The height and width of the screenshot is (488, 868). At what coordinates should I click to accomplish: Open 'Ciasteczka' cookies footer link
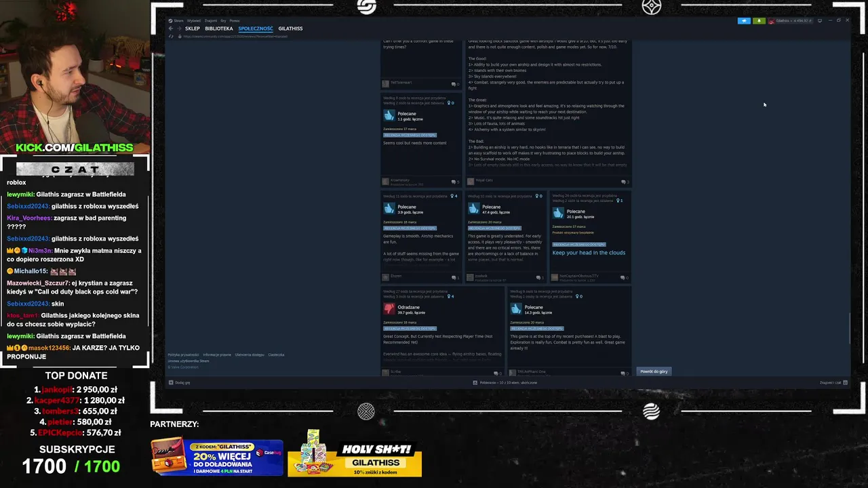point(276,354)
